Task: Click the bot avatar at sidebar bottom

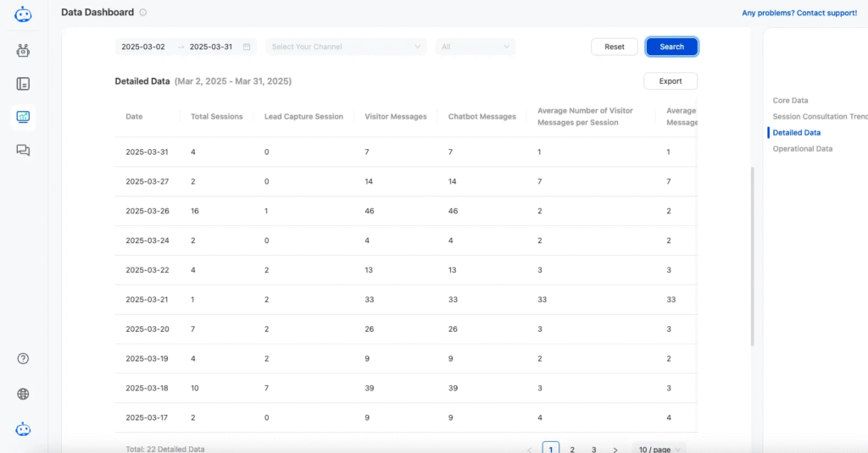Action: pyautogui.click(x=23, y=429)
